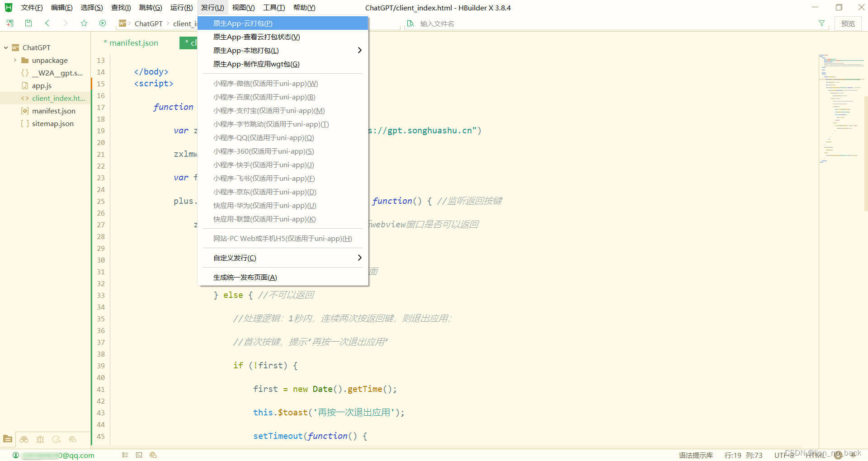Click the sync refresh panel icon
Viewport: 868px width, 461px height.
[57, 439]
